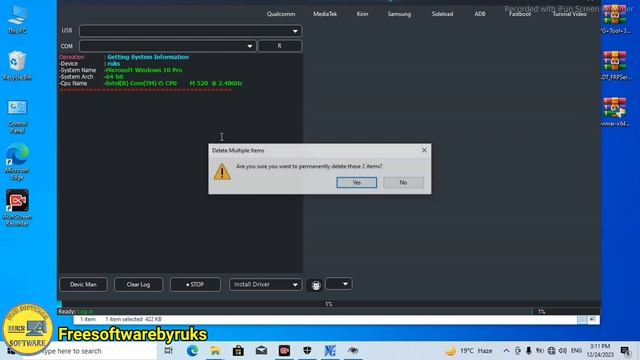Open the Mail app from the taskbar

click(261, 351)
